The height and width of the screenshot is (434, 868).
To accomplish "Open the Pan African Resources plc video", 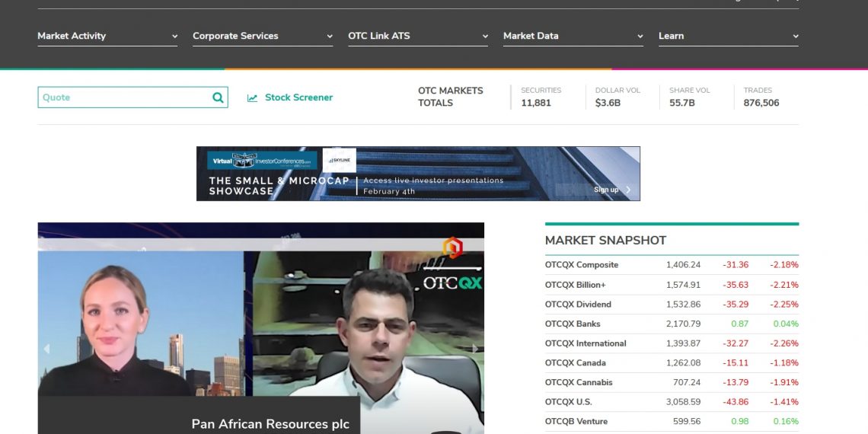I will pyautogui.click(x=270, y=424).
